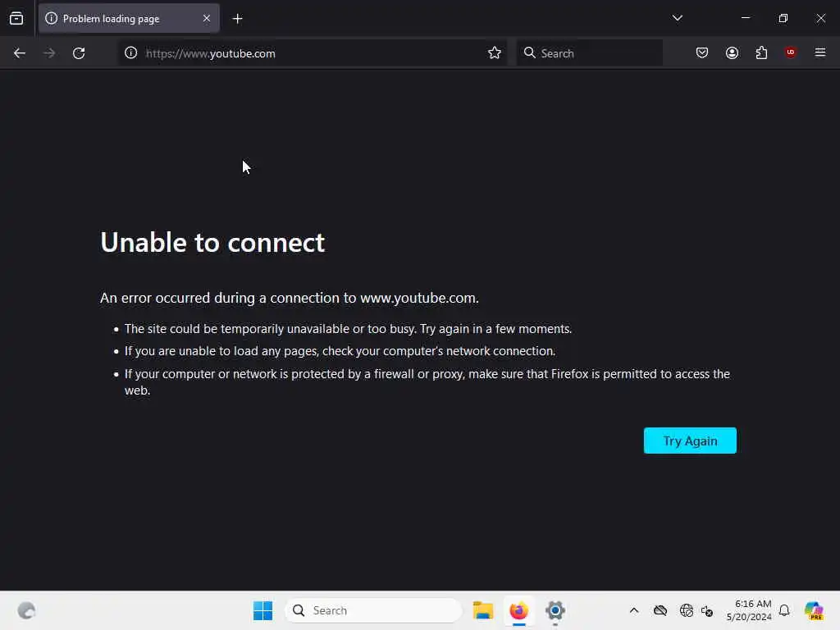Image resolution: width=840 pixels, height=630 pixels.
Task: Expand the list all tabs chevron
Action: 677,18
